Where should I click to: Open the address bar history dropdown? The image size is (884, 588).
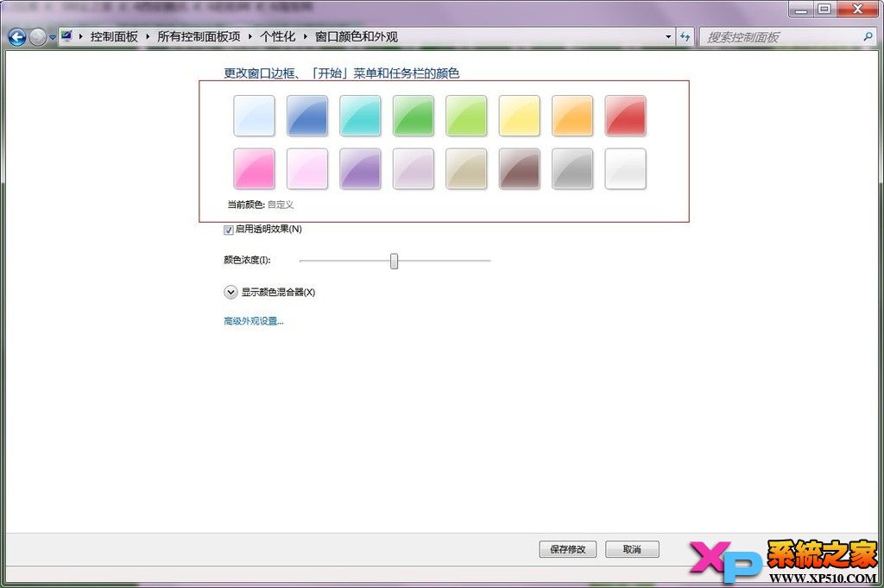[669, 37]
